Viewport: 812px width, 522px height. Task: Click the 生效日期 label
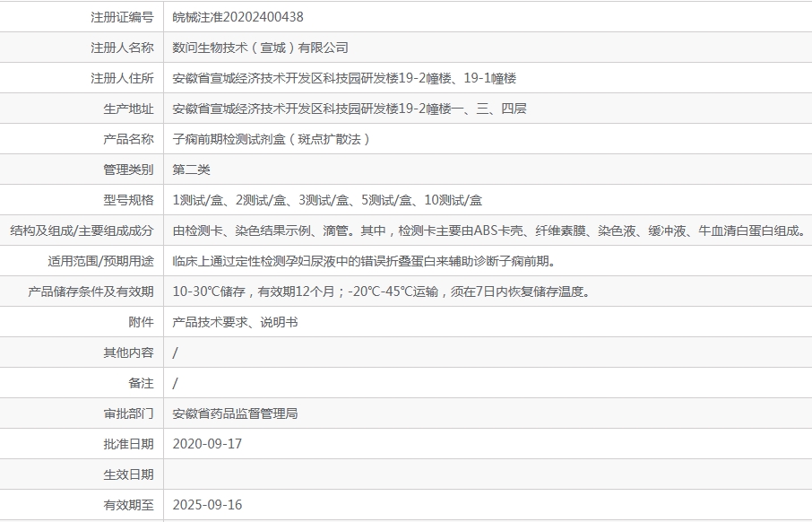pyautogui.click(x=128, y=474)
